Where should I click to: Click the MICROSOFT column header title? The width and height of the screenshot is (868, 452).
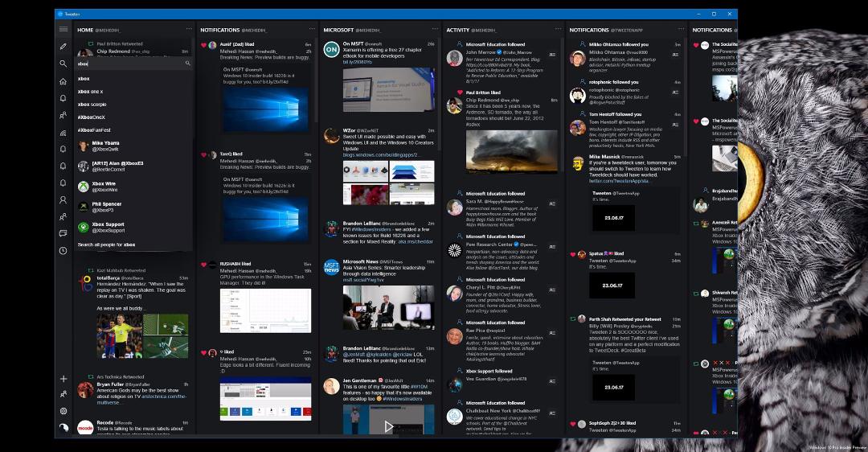click(338, 30)
